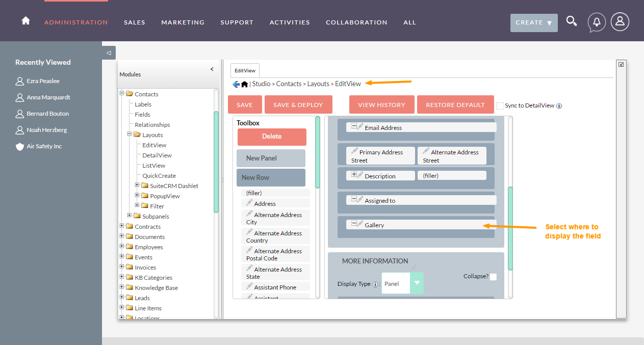Open the global search magnifier
The height and width of the screenshot is (345, 644).
point(572,21)
